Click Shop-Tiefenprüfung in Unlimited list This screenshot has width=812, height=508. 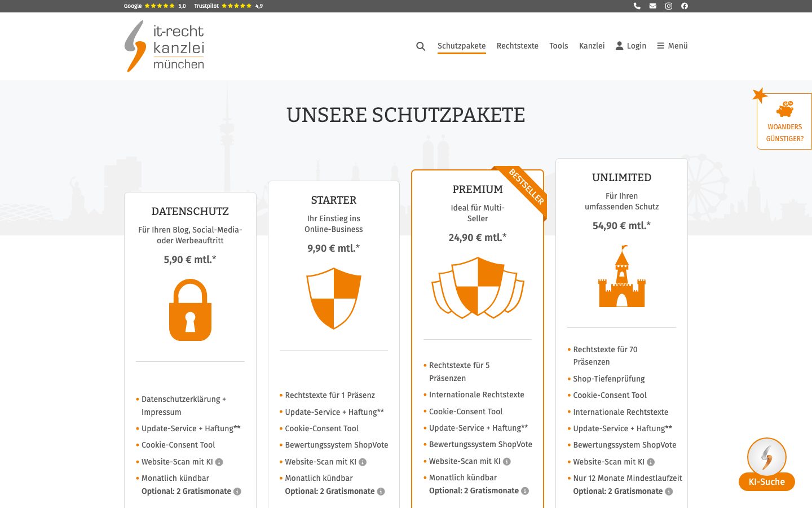click(x=609, y=379)
